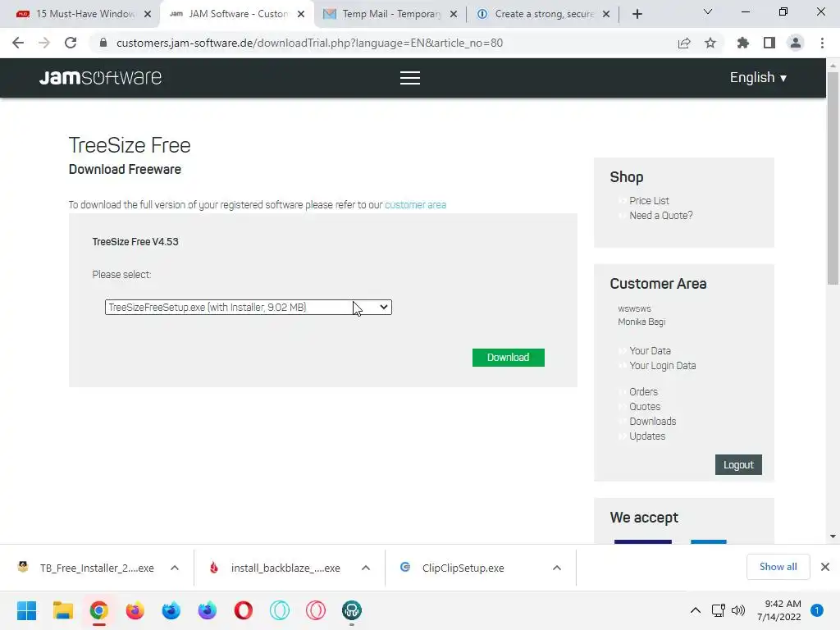The width and height of the screenshot is (840, 630).
Task: Close the Create a strong, secure tab
Action: [606, 14]
